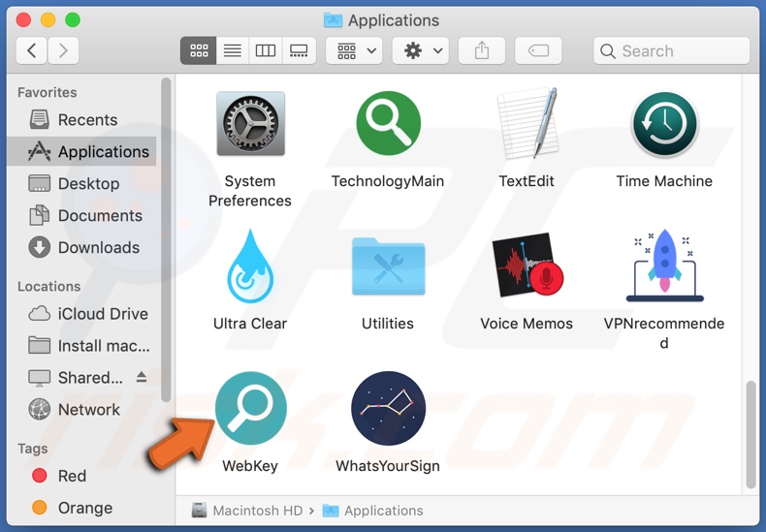The image size is (766, 532).
Task: Open Documents in the sidebar
Action: point(81,215)
